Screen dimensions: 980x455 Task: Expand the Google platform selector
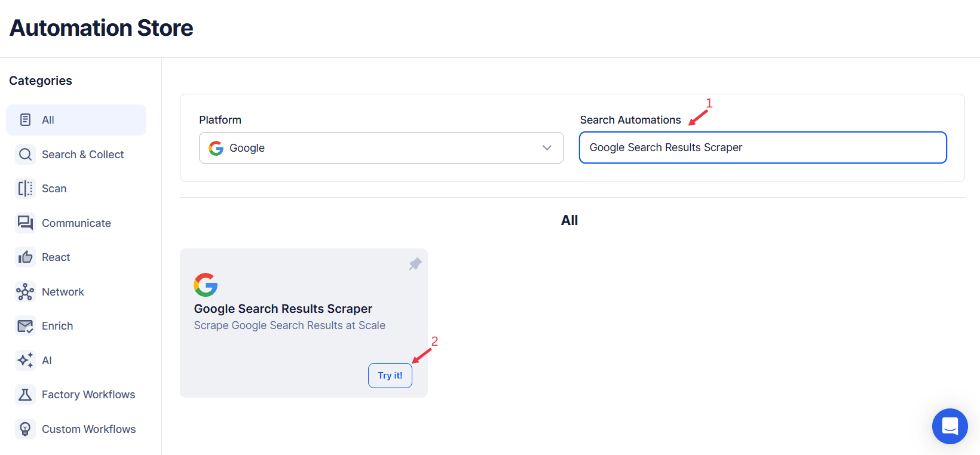tap(546, 147)
